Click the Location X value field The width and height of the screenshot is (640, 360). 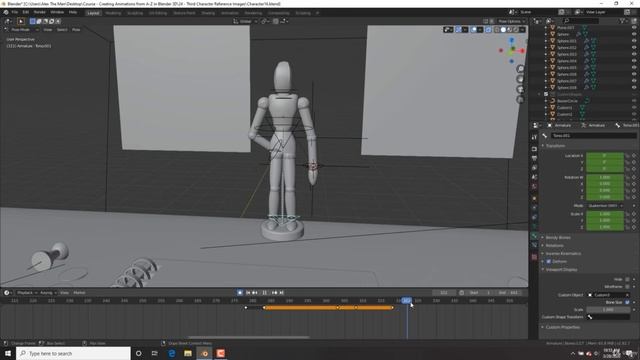(605, 156)
